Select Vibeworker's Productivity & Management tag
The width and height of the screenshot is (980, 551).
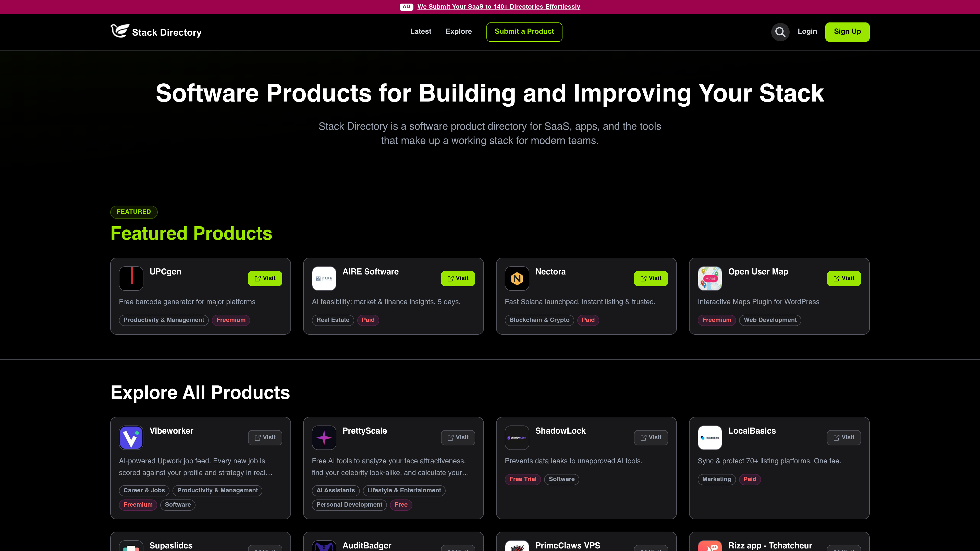coord(217,491)
